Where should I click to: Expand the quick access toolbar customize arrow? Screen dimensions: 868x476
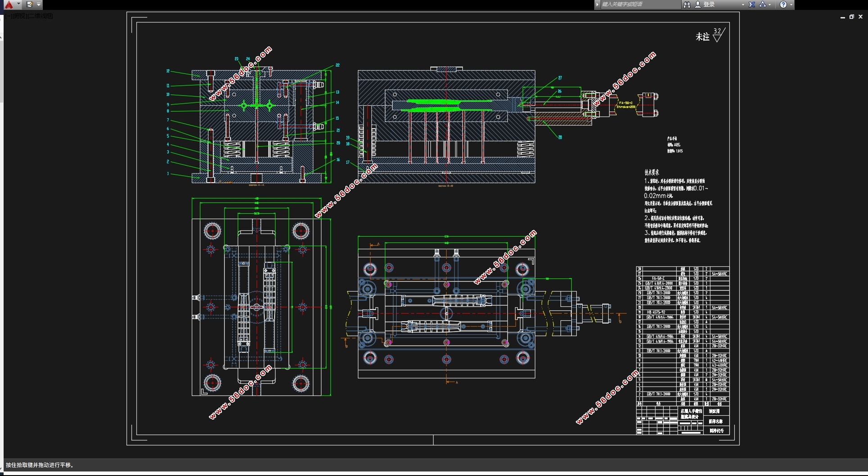tap(39, 4)
